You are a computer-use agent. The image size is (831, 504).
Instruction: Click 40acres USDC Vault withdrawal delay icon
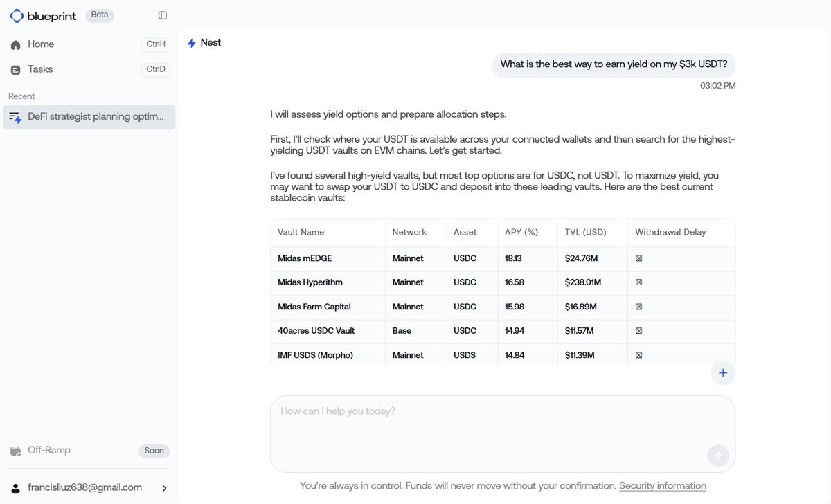[638, 331]
